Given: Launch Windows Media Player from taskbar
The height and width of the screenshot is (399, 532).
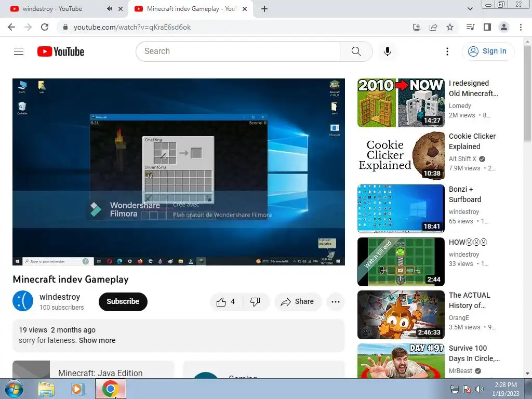Looking at the screenshot, I should point(77,389).
